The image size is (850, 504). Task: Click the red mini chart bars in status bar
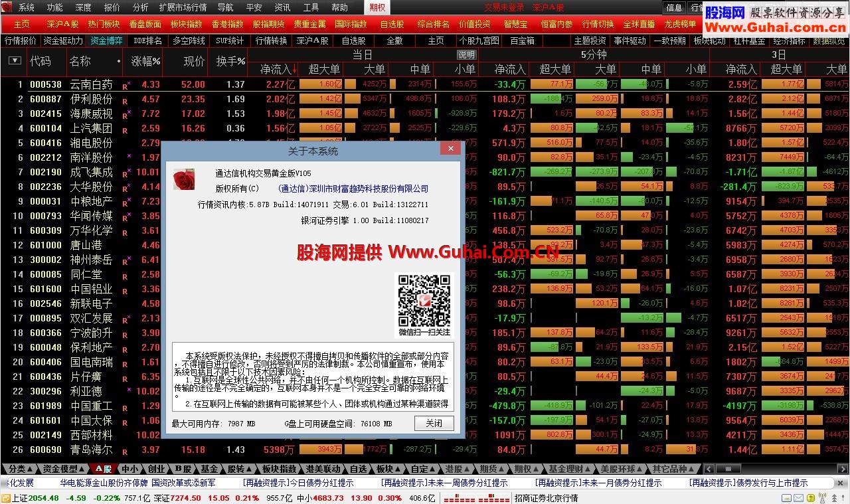tap(478, 498)
